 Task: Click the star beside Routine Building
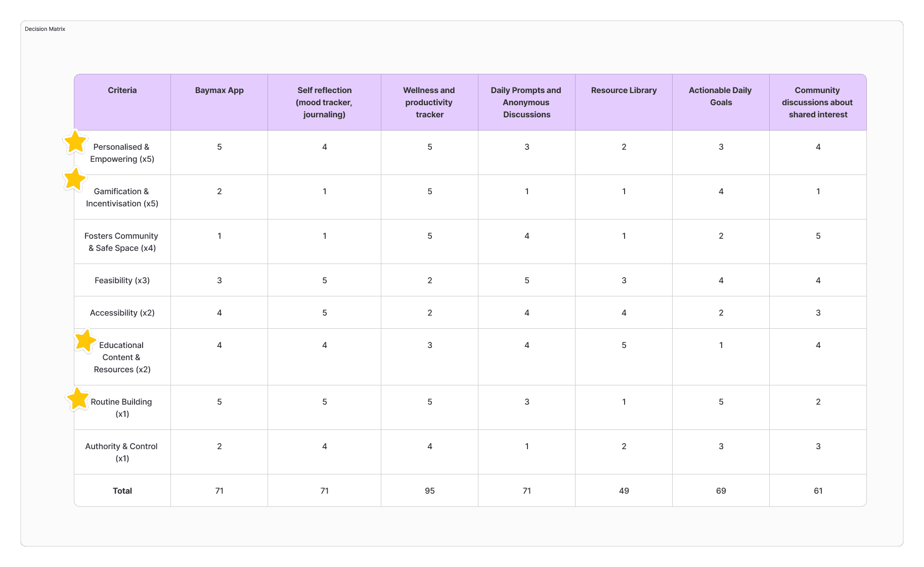(78, 399)
